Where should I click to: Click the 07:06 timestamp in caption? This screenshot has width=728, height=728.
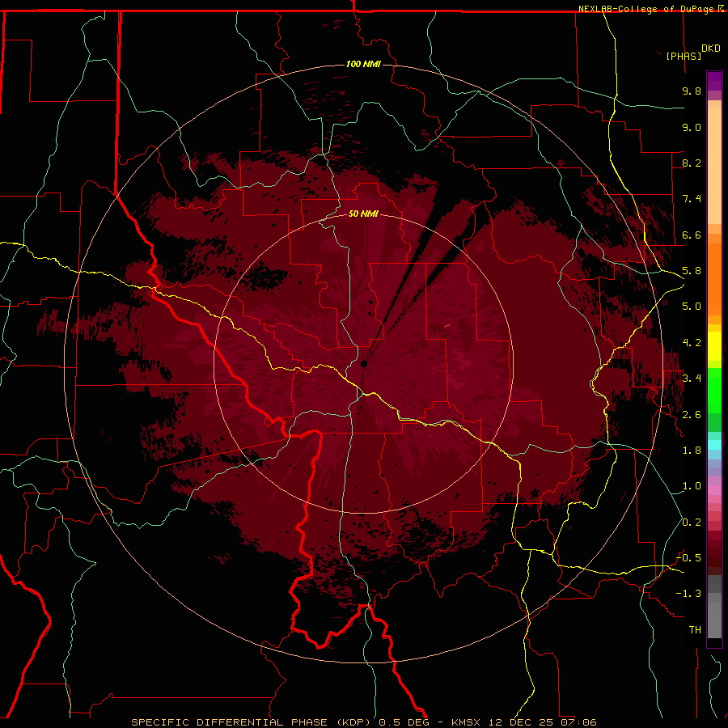click(578, 722)
